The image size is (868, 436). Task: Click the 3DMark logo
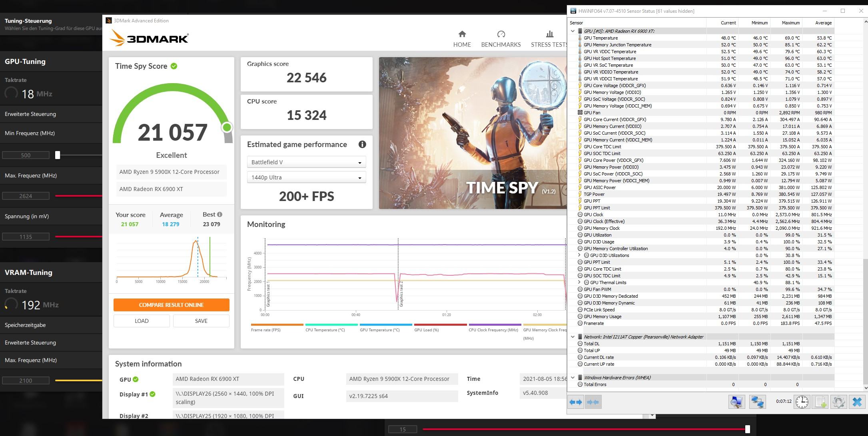click(149, 38)
